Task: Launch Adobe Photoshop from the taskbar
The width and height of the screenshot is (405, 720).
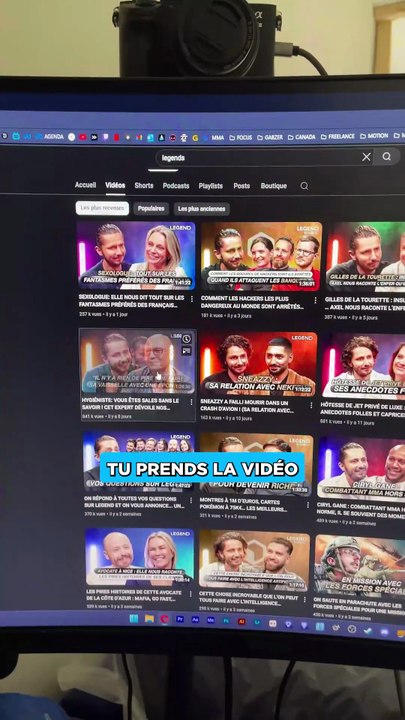Action: click(x=226, y=620)
